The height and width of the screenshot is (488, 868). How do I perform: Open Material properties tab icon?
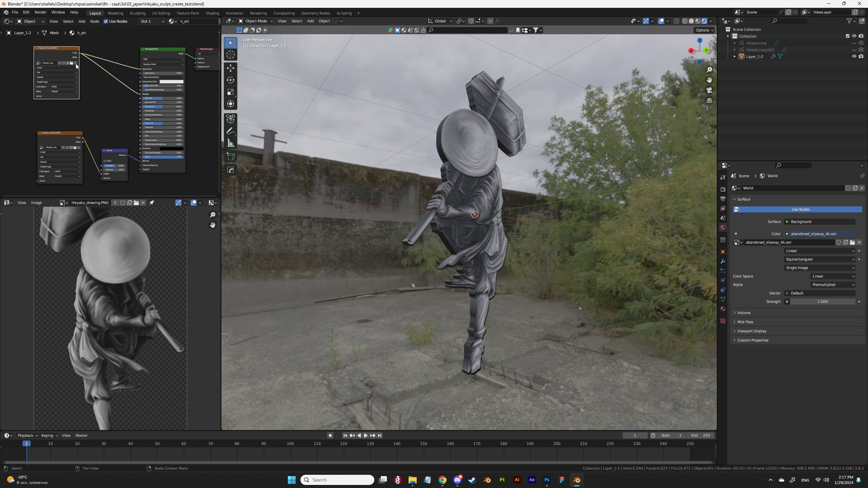tap(723, 309)
